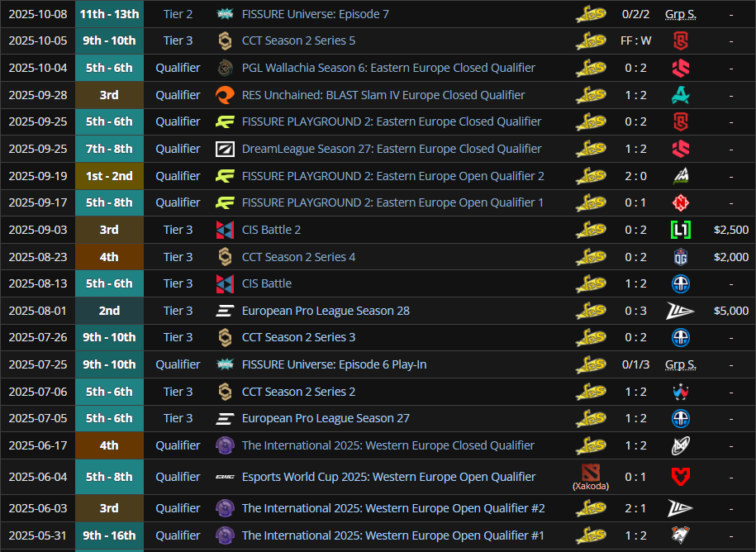
Task: Click the 1st - 2nd placement cell
Action: (109, 176)
